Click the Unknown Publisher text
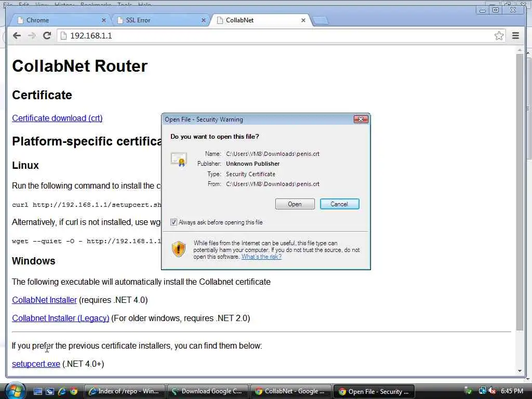Image resolution: width=532 pixels, height=399 pixels. pyautogui.click(x=253, y=164)
